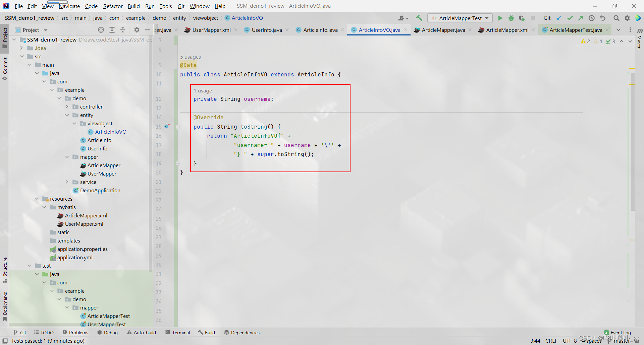Open the Event Log
The image size is (644, 345).
point(617,333)
